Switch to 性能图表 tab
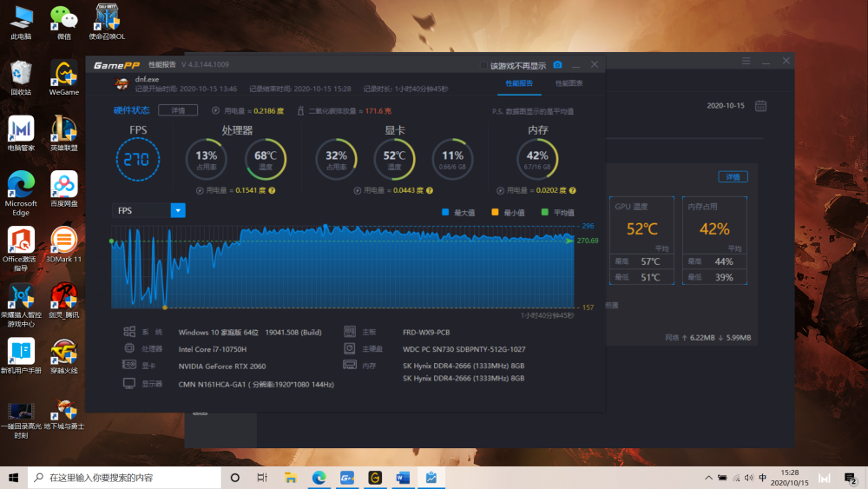This screenshot has width=868, height=489. point(569,83)
